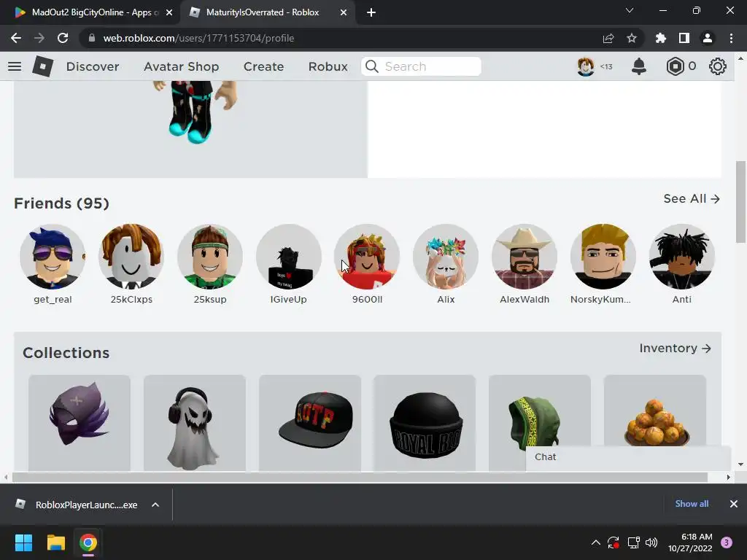The image size is (747, 560).
Task: Open Chrome three-dot menu
Action: tap(731, 38)
